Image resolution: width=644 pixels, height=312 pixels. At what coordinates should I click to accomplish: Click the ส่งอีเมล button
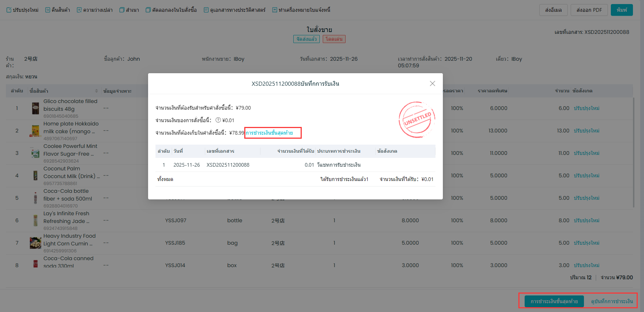[553, 10]
